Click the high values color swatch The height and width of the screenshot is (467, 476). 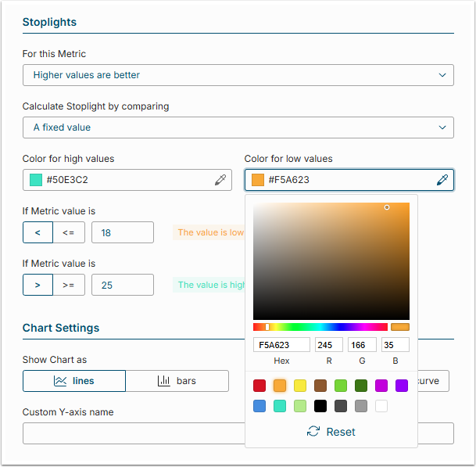pyautogui.click(x=36, y=180)
